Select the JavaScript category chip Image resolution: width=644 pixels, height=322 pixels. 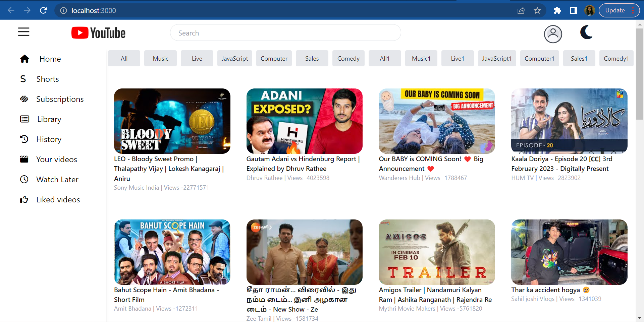[235, 58]
